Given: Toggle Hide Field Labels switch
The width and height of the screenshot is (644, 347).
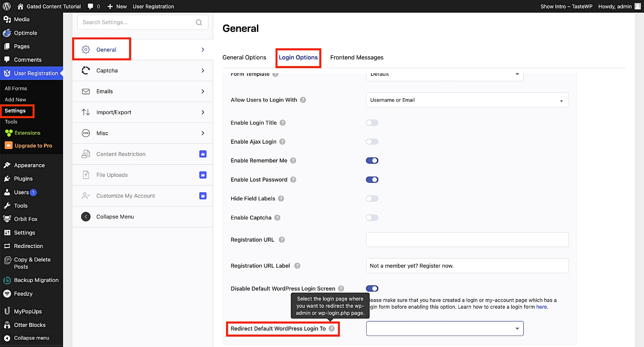Looking at the screenshot, I should (372, 198).
